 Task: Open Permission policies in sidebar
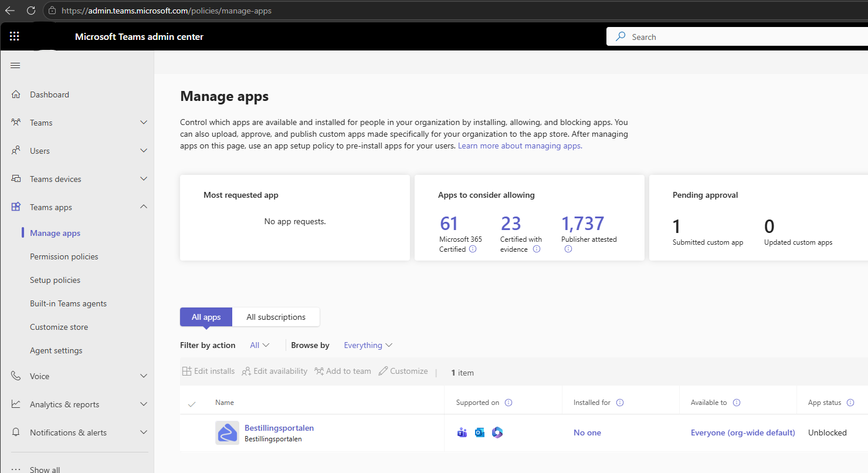pyautogui.click(x=64, y=256)
